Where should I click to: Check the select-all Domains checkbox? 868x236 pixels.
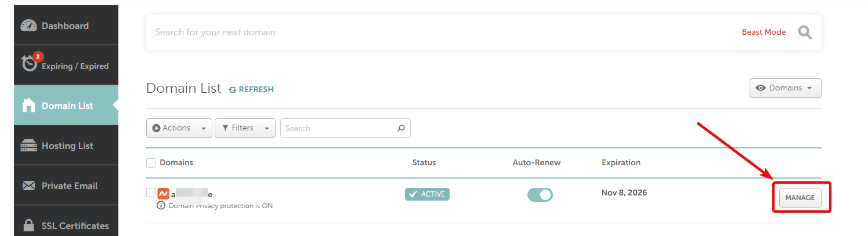(x=151, y=163)
